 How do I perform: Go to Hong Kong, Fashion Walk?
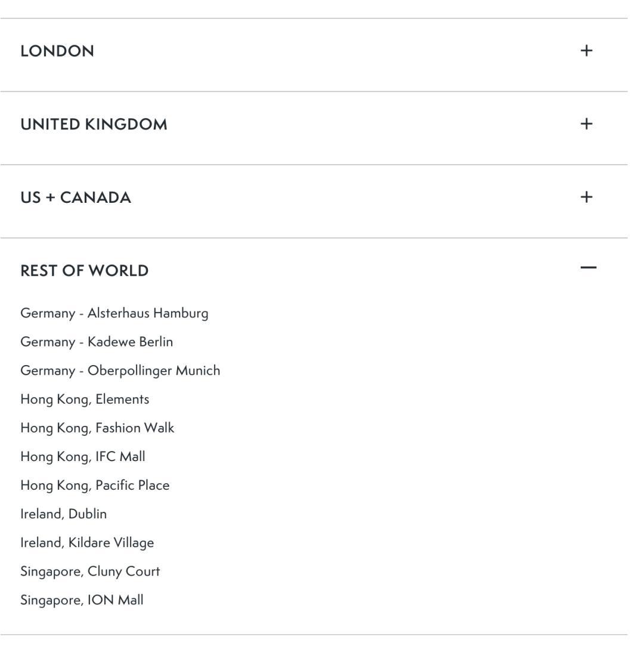[x=97, y=428]
